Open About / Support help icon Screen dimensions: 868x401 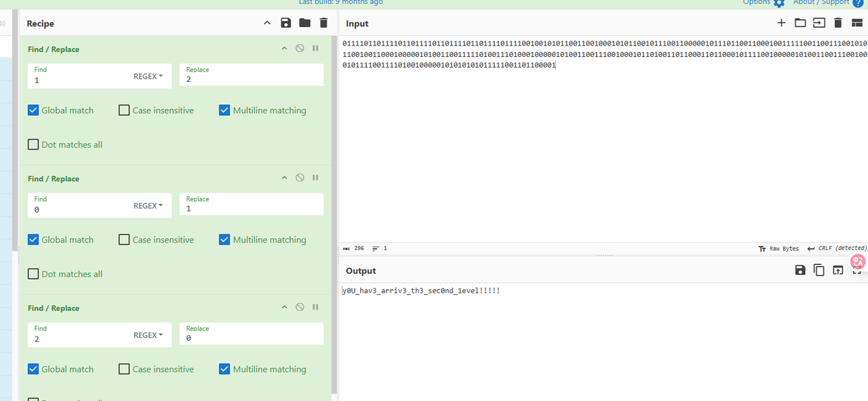(858, 3)
